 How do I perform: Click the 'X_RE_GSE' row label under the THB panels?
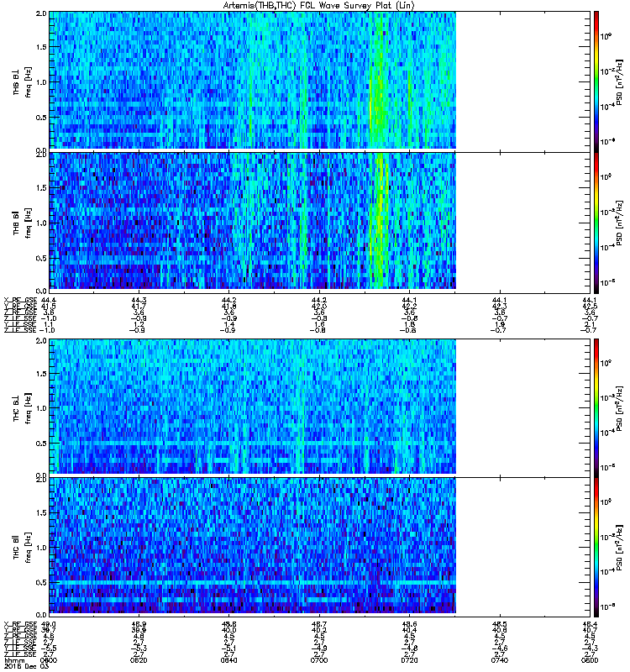click(21, 301)
